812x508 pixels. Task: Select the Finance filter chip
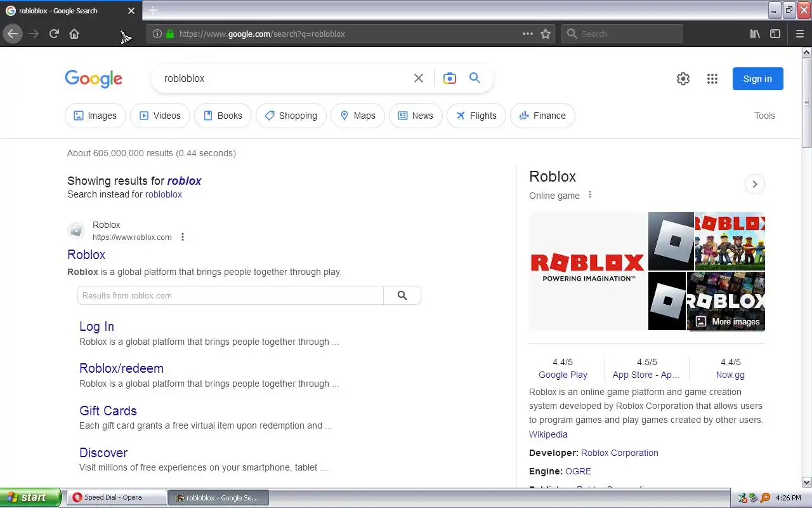coord(542,116)
